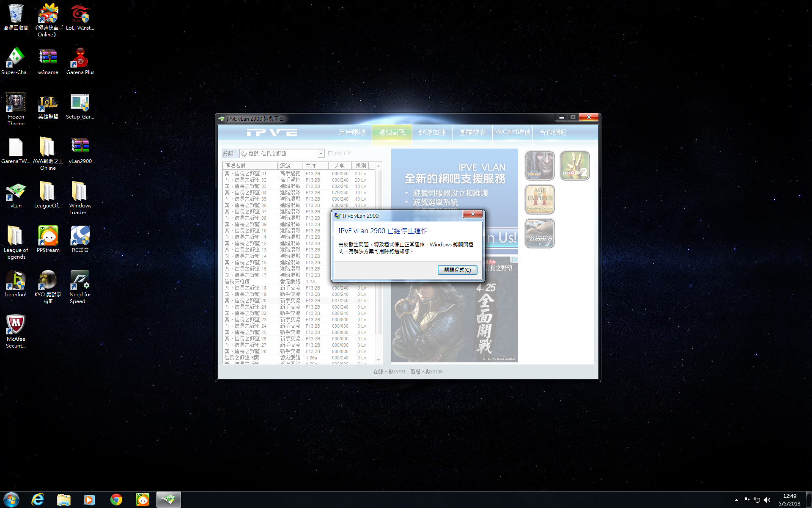Launch Google Chrome from taskbar
Viewport: 812px width, 508px height.
(x=116, y=500)
